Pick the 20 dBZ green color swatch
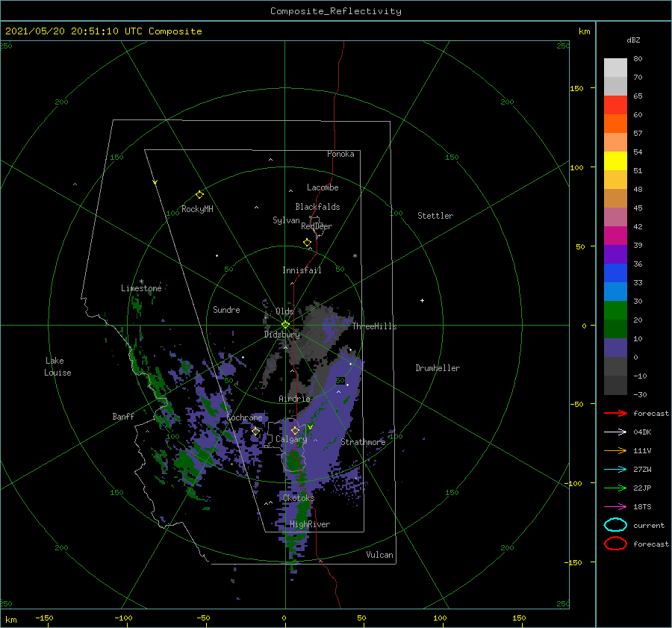This screenshot has height=628, width=672. [615, 311]
